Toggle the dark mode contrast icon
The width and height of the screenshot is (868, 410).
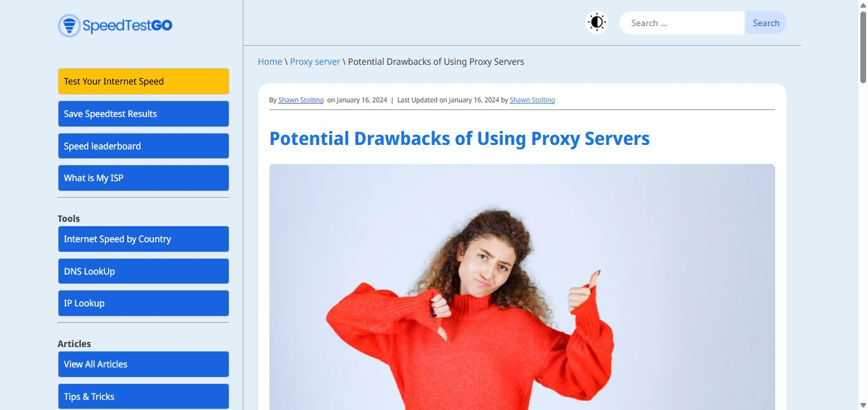coord(597,23)
